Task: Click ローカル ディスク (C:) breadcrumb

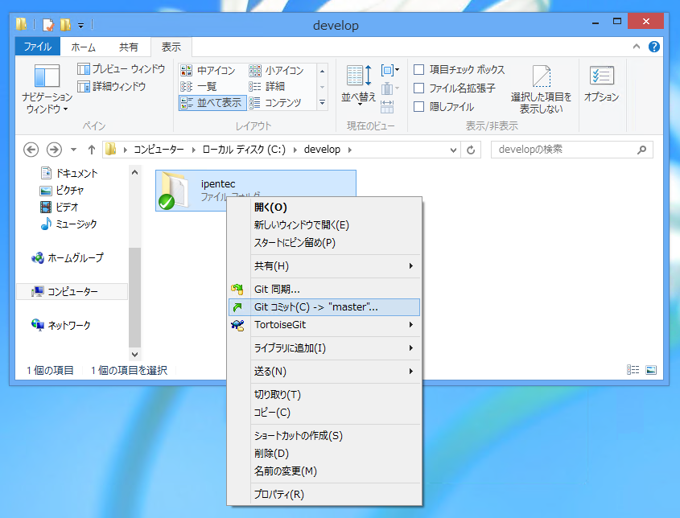Action: (x=244, y=150)
